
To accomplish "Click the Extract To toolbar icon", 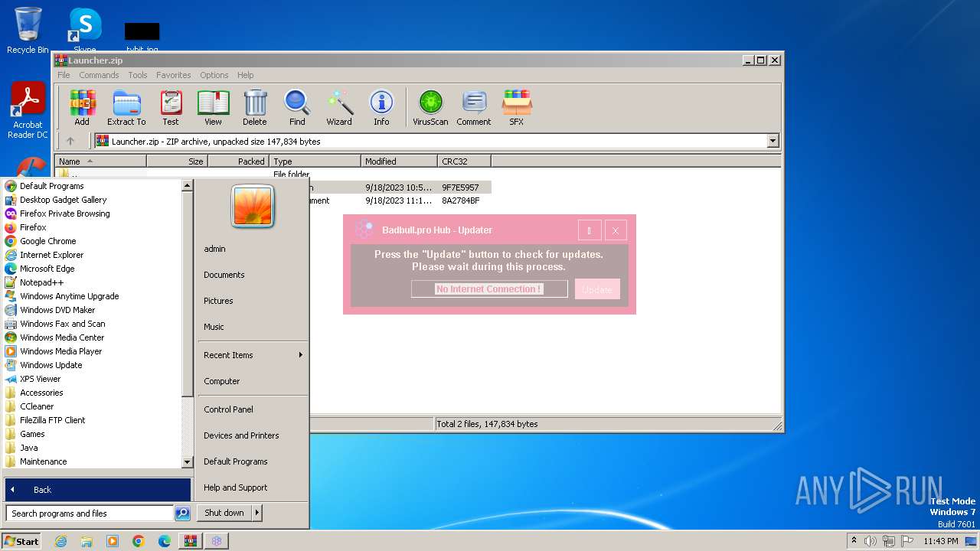I will [x=126, y=108].
